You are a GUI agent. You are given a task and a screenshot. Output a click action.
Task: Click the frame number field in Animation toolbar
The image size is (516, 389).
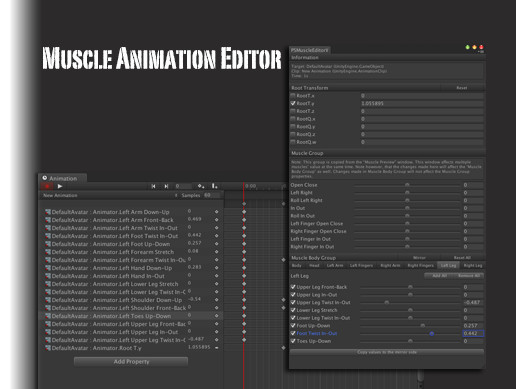(183, 186)
